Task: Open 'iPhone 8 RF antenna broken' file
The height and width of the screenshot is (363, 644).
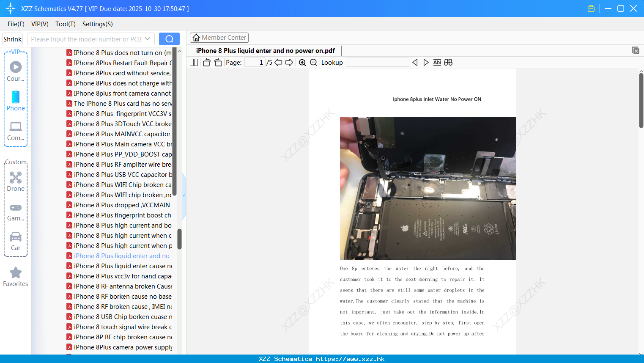Action: click(x=119, y=286)
